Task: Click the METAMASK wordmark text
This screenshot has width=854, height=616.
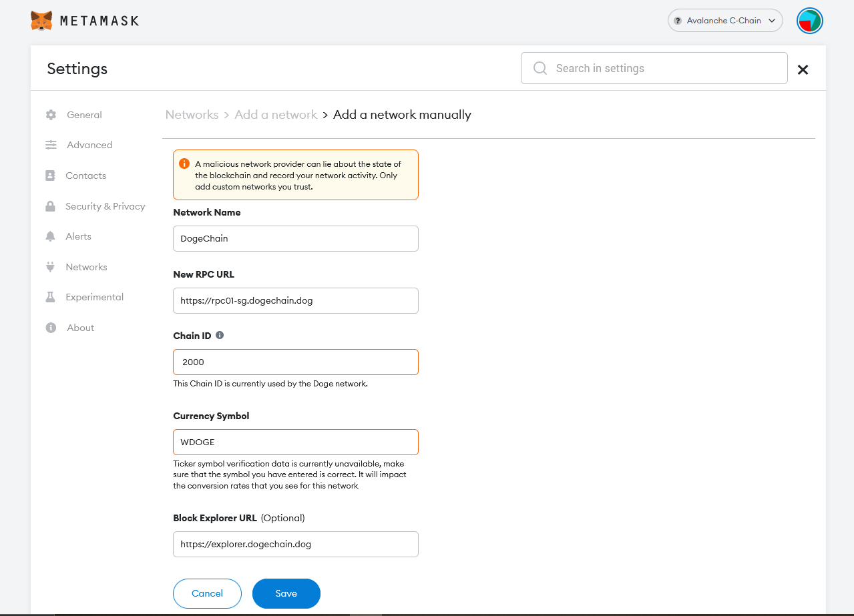Action: [x=99, y=21]
